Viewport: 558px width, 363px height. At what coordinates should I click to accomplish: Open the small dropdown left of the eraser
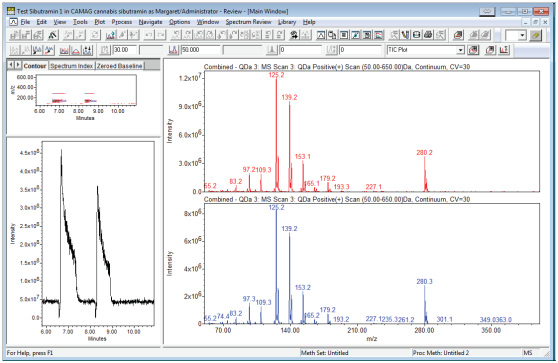522,35
